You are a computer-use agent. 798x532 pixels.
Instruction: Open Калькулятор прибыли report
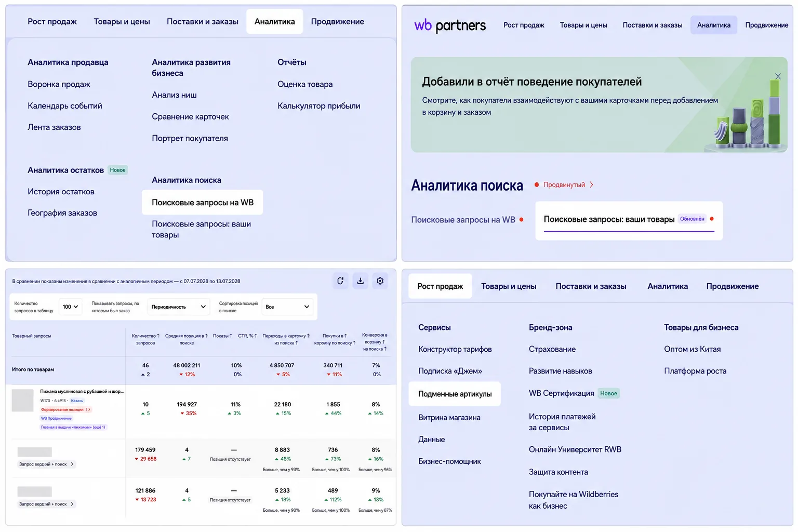point(318,106)
